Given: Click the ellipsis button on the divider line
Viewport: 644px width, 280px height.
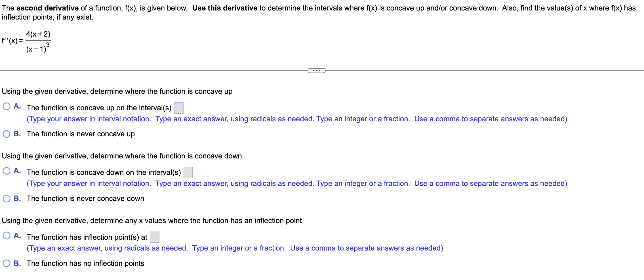Looking at the screenshot, I should (317, 70).
